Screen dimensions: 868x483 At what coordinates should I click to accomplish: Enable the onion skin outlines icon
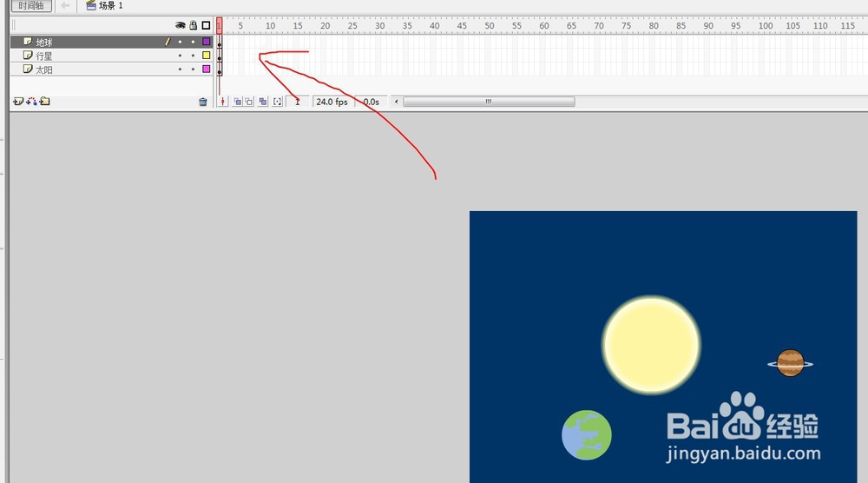[x=249, y=102]
